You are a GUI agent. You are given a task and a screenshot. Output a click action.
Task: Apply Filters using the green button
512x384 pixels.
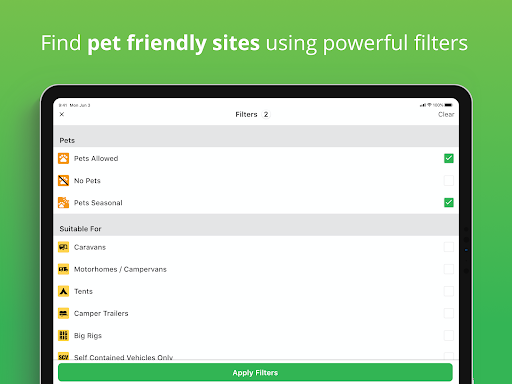255,372
